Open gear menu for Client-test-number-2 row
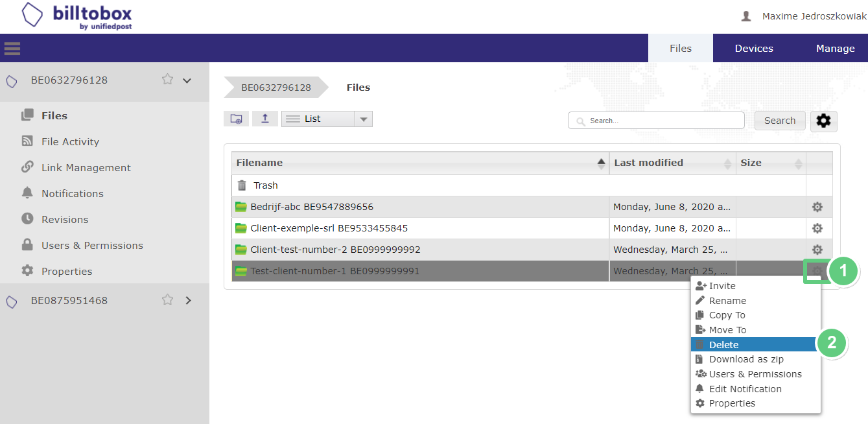 (x=817, y=250)
